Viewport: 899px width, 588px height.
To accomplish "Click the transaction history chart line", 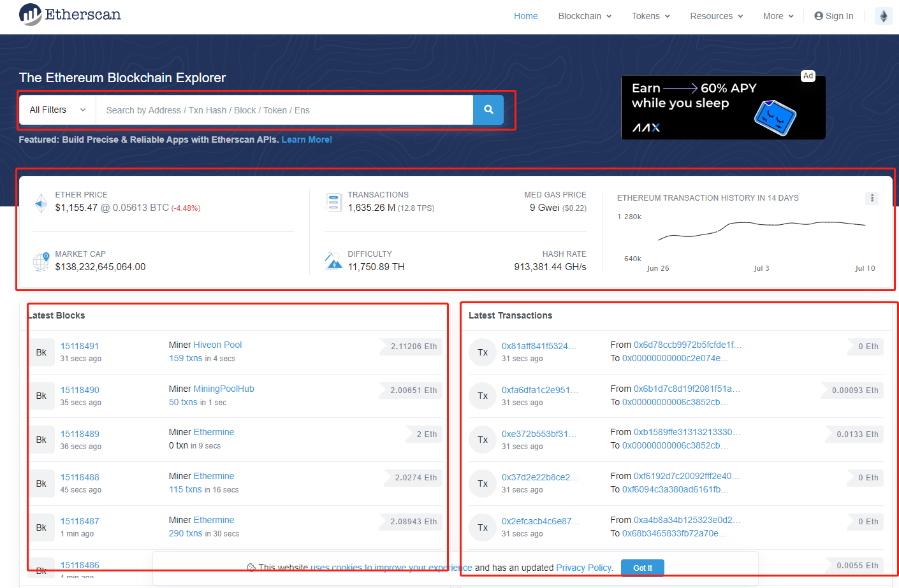I will click(762, 229).
